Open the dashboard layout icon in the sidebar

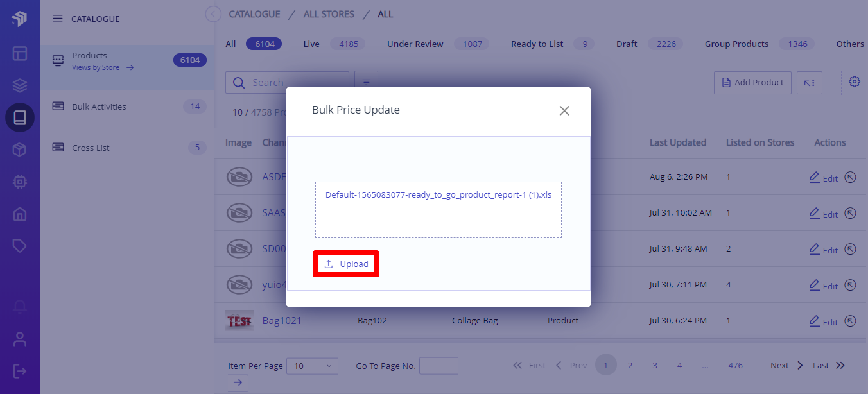(20, 53)
